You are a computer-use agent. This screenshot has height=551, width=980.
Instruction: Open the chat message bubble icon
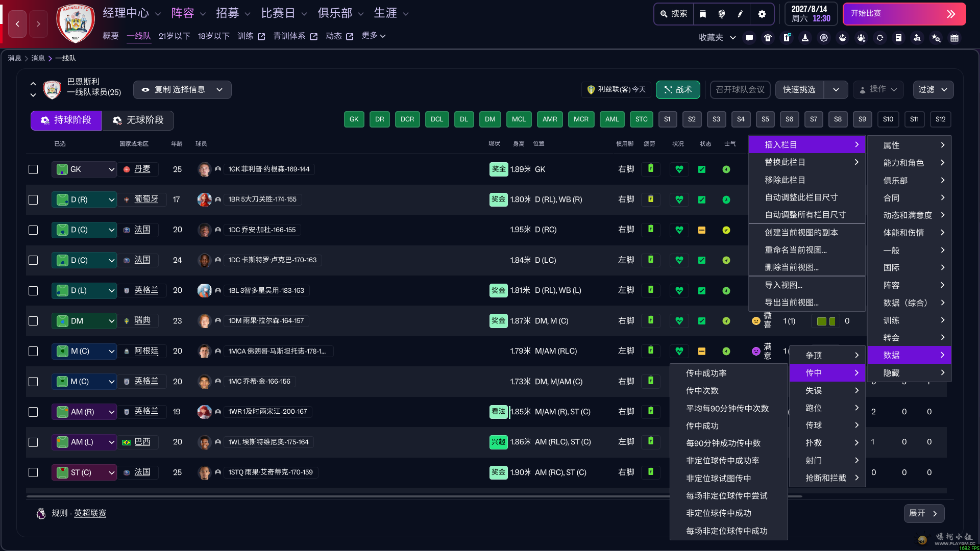tap(749, 38)
